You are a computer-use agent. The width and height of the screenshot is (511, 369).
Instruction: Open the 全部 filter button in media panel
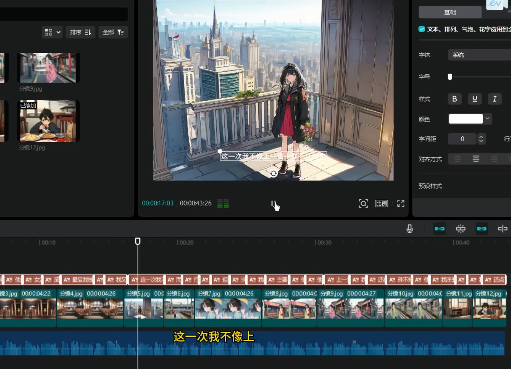click(113, 32)
